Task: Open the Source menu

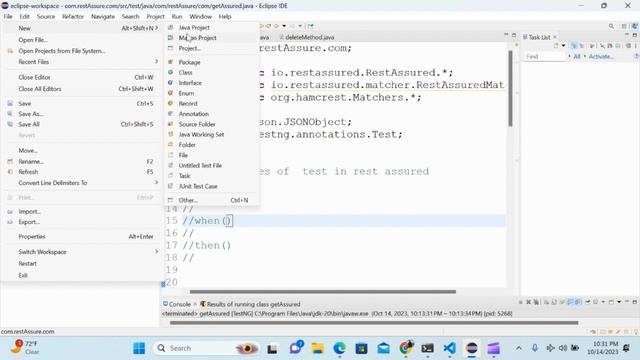Action: pos(46,16)
